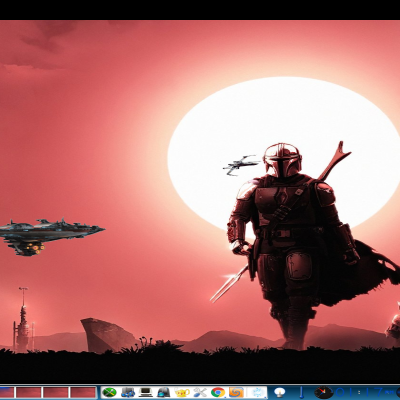Click the yellow teapot launcher icon
Viewport: 400px width, 400px height.
(182, 392)
